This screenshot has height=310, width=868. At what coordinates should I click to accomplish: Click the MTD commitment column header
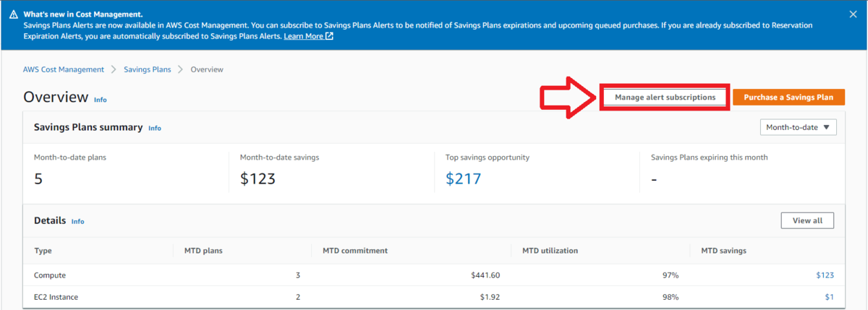(x=354, y=251)
